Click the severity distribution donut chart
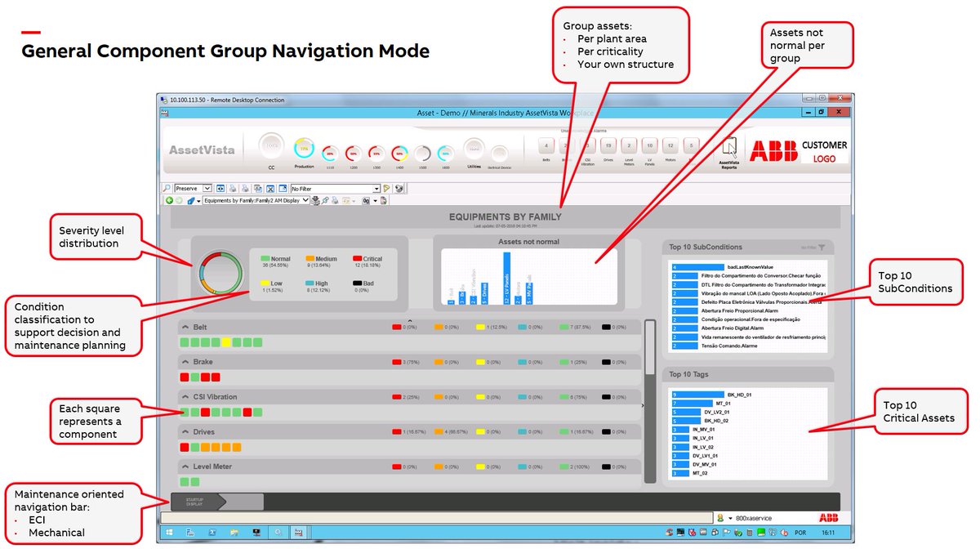Image resolution: width=980 pixels, height=549 pixels. 222,272
